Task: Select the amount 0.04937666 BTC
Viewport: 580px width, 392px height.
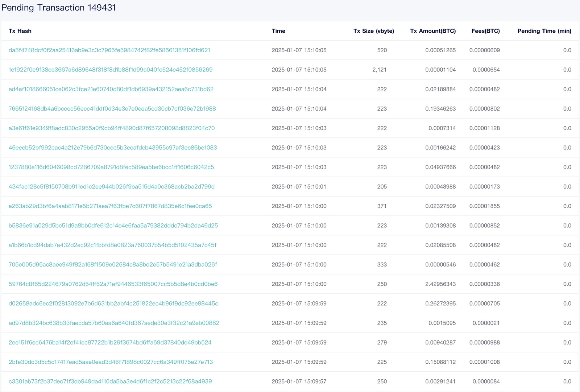Action: click(x=440, y=167)
